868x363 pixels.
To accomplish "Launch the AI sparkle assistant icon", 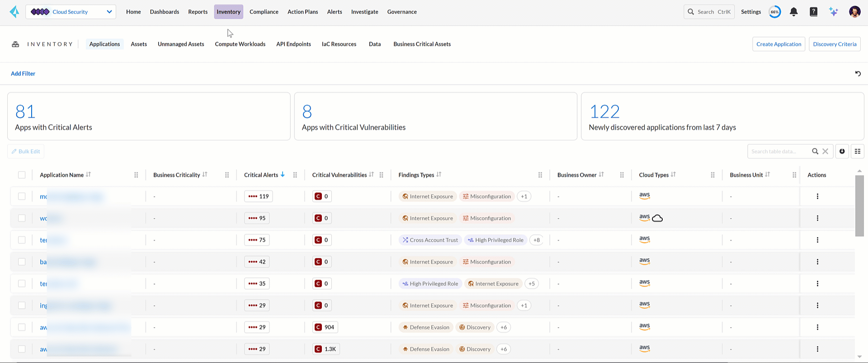I will click(834, 12).
